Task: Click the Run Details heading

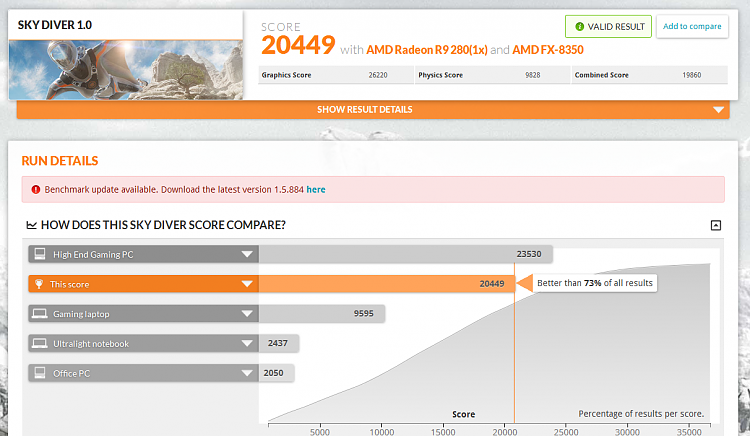Action: click(60, 161)
